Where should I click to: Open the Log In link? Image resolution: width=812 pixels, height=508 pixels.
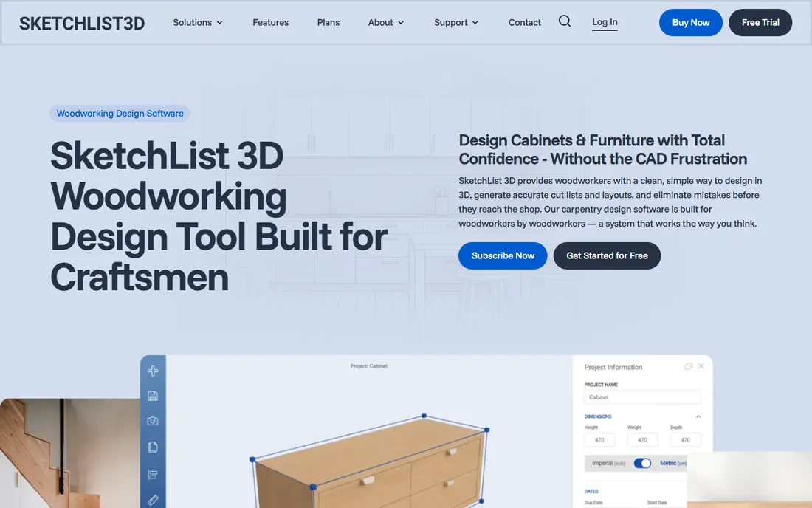pos(605,22)
